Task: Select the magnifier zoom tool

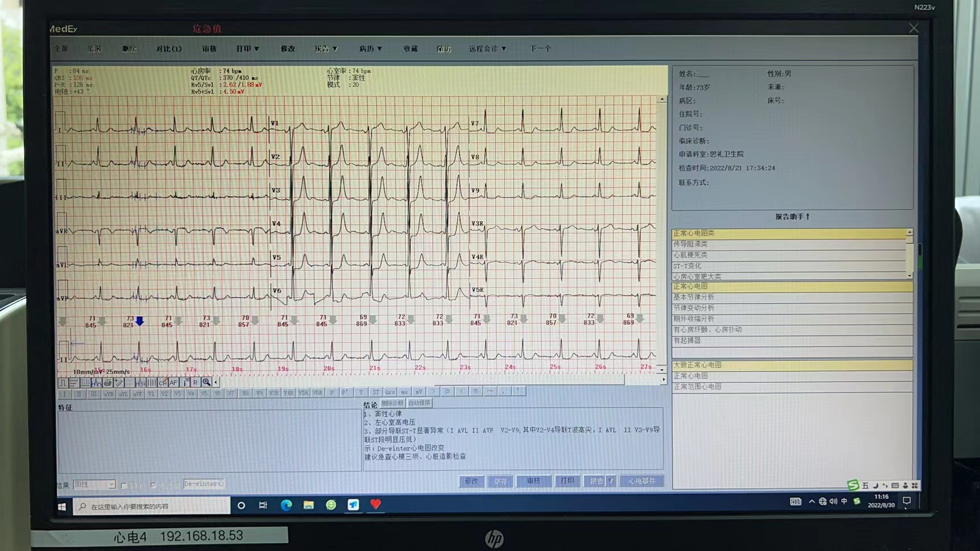Action: pyautogui.click(x=207, y=383)
